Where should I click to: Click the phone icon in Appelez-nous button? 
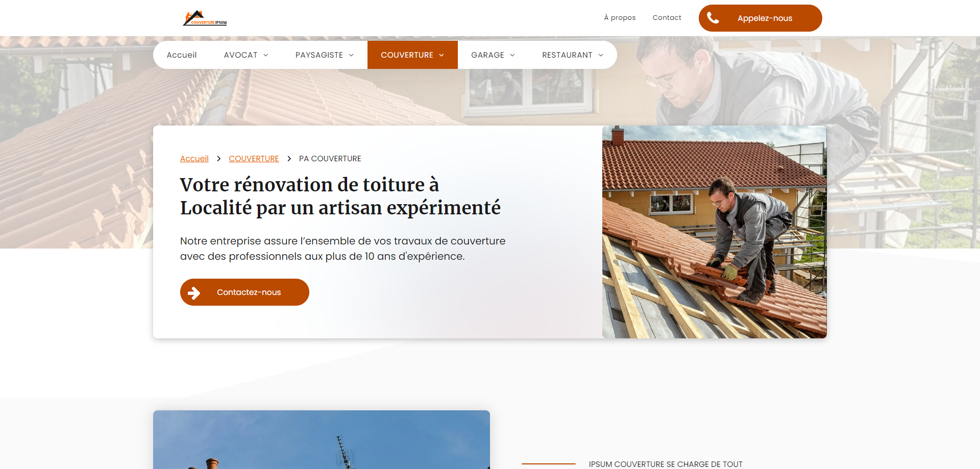pos(713,18)
